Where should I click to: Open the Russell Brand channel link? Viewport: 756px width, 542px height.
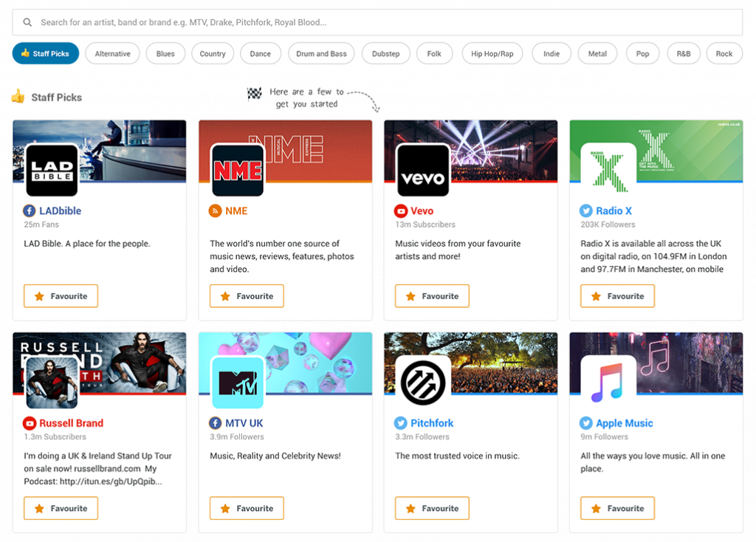pos(71,423)
